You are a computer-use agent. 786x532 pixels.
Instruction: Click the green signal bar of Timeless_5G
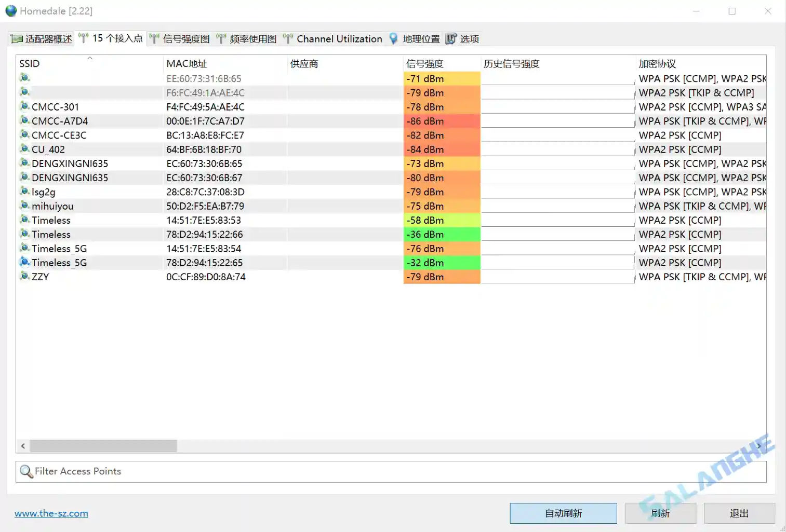pyautogui.click(x=441, y=262)
